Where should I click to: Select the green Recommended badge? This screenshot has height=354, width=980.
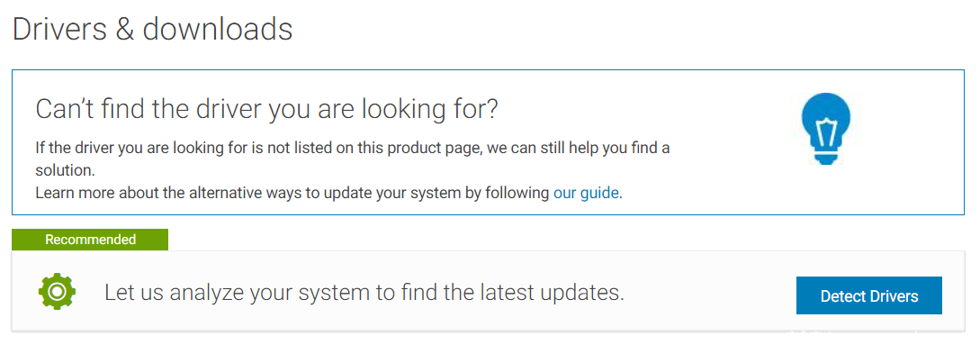(x=90, y=240)
